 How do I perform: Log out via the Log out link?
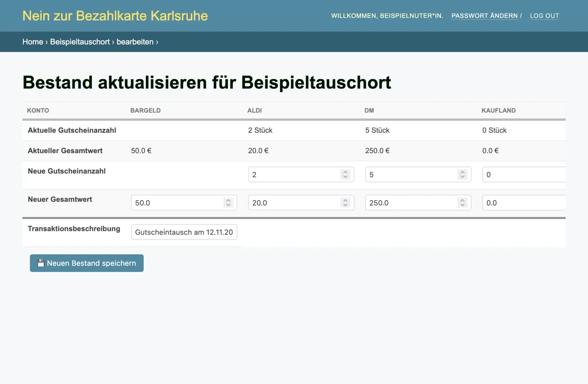pos(544,16)
